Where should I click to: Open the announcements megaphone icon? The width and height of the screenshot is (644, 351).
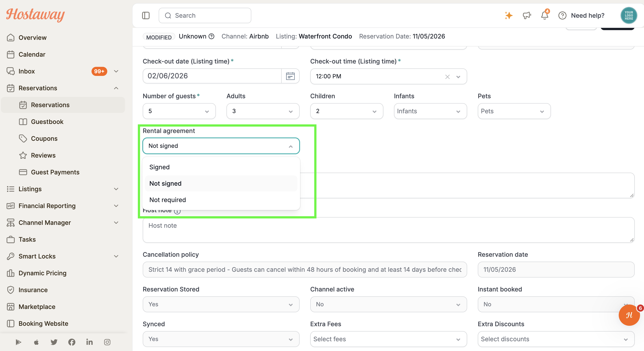527,15
